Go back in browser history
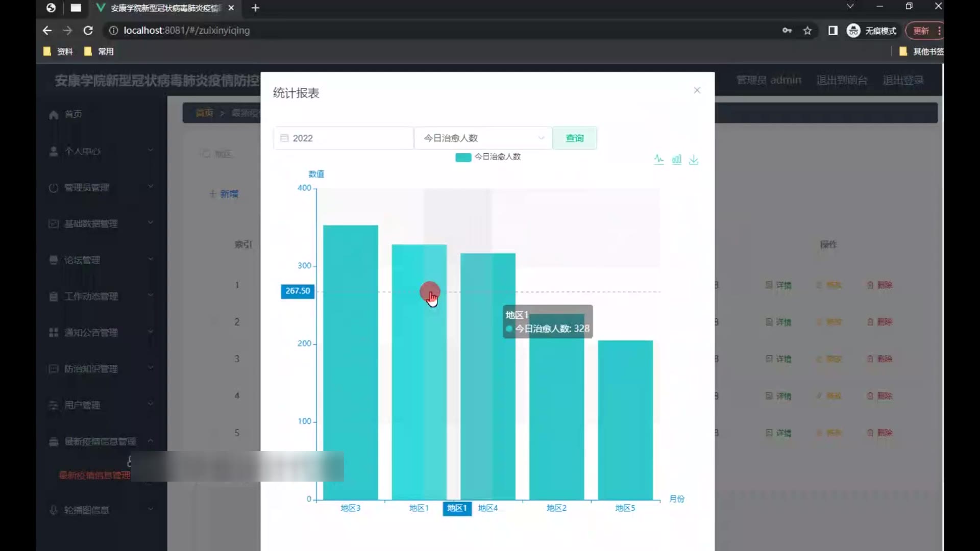 [x=47, y=31]
